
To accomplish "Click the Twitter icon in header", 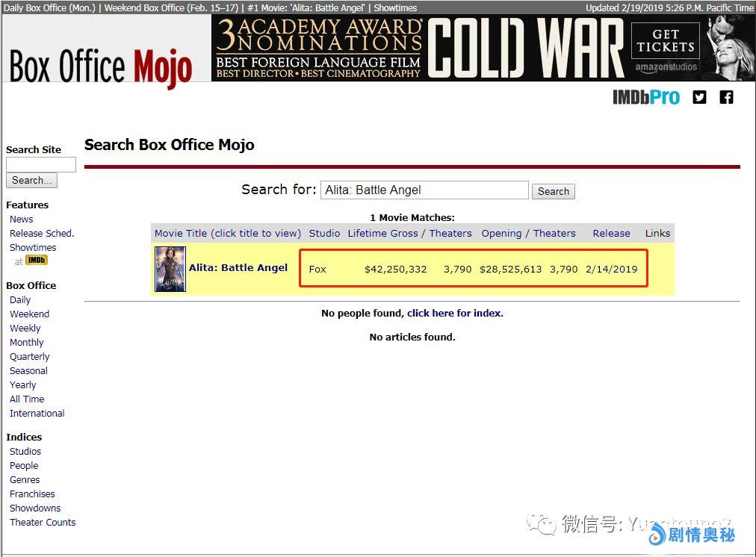I will [699, 97].
